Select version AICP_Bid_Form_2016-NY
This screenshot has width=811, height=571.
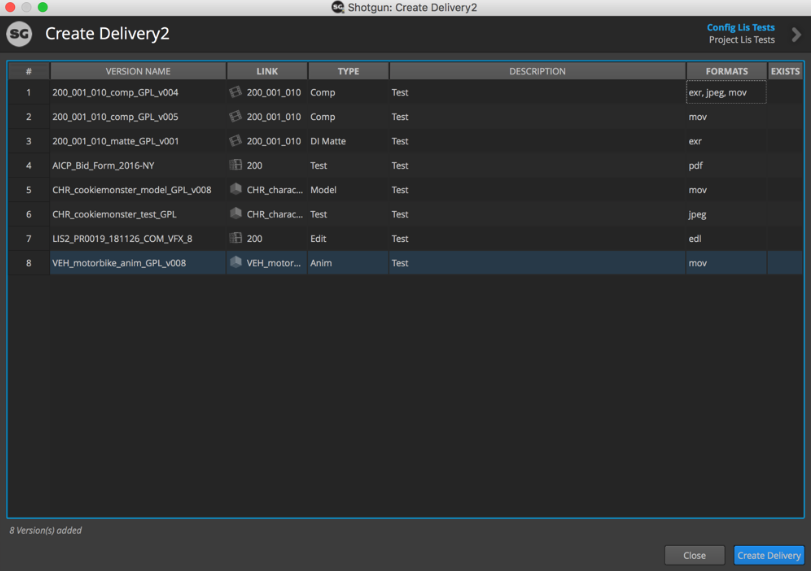[x=103, y=166]
